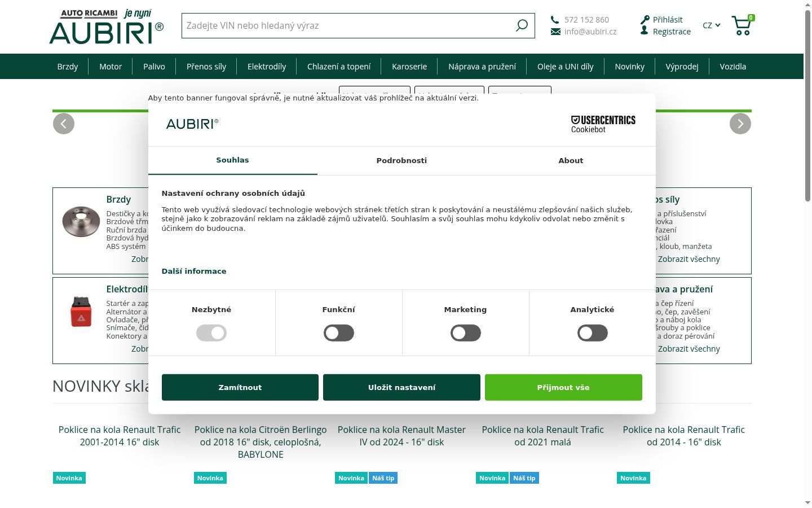
Task: Open Poklice Renault Master IV od 2024 product
Action: 401,436
